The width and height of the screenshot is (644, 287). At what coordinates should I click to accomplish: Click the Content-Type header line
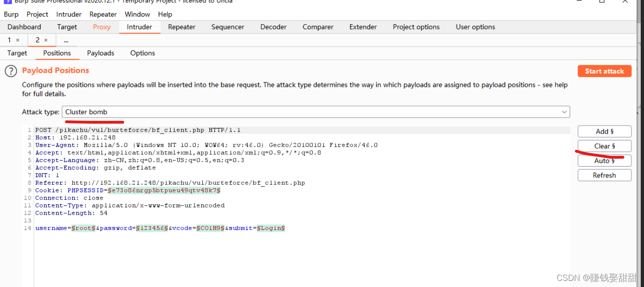coord(130,205)
